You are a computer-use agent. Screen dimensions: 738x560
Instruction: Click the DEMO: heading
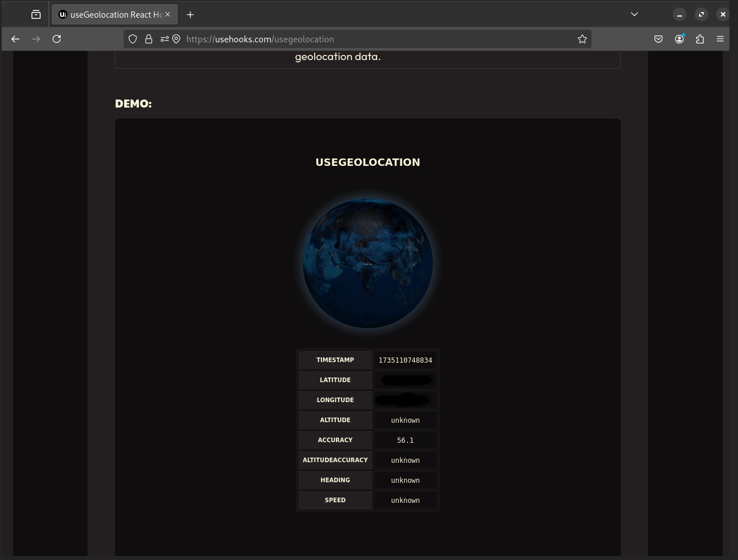133,104
